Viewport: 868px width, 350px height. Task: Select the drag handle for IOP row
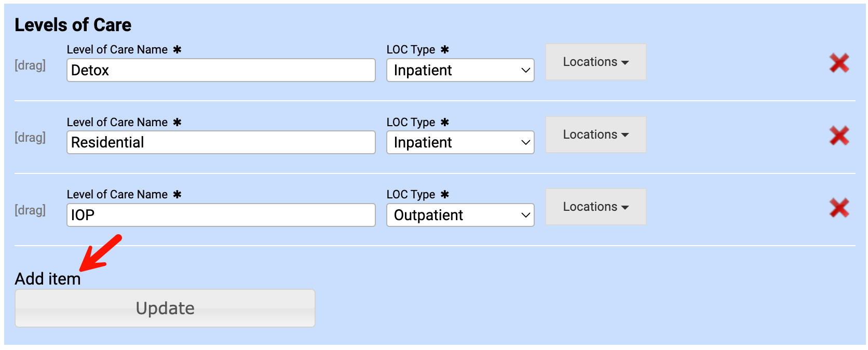(30, 210)
